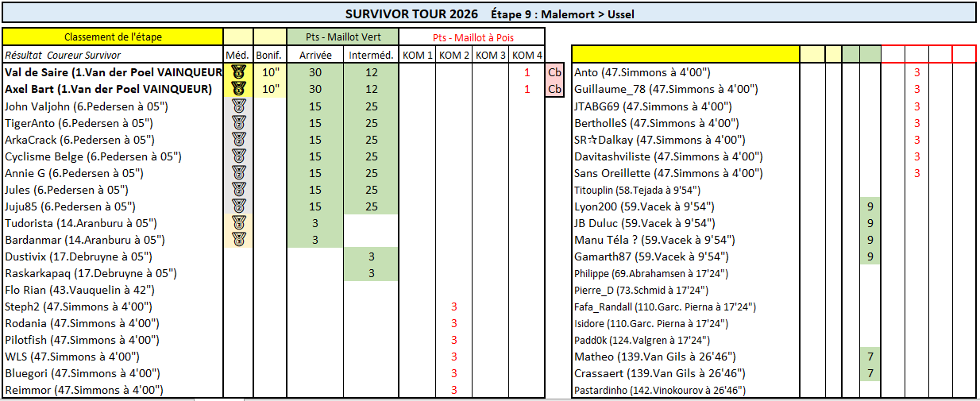980x401 pixels.
Task: Click the gold medal beside Val de Saire
Action: pos(238,72)
